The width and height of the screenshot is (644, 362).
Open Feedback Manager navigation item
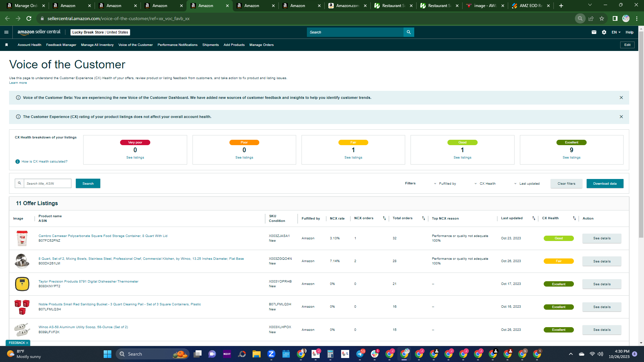click(x=61, y=45)
